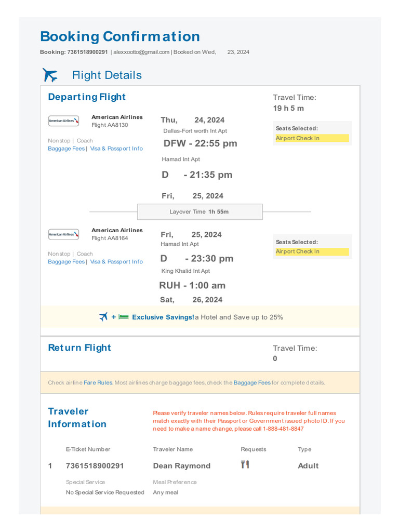Select e-ticket number 7361518900291 in traveler row
Image resolution: width=399 pixels, height=532 pixels.
95,465
